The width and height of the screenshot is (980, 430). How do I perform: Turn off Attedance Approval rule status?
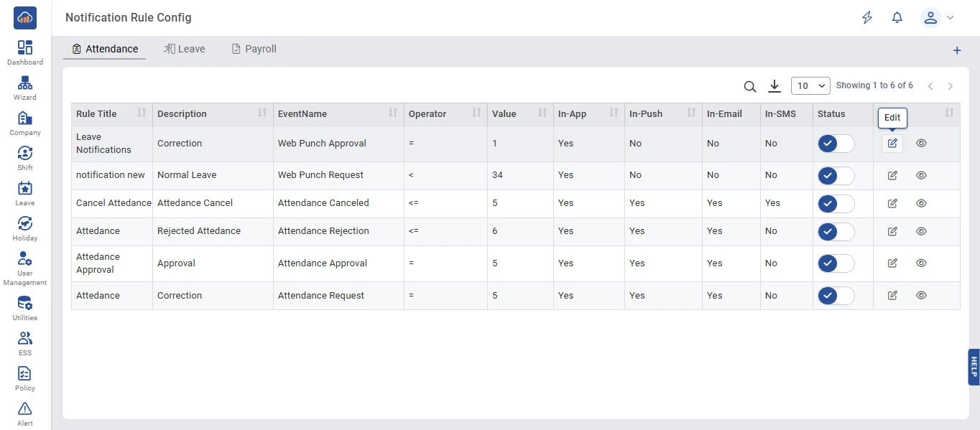click(x=836, y=263)
